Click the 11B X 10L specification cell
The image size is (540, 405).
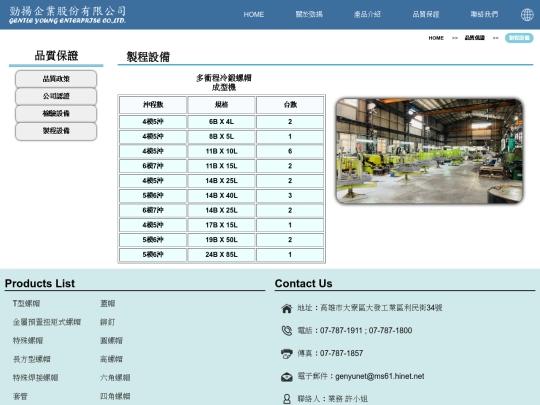(221, 152)
